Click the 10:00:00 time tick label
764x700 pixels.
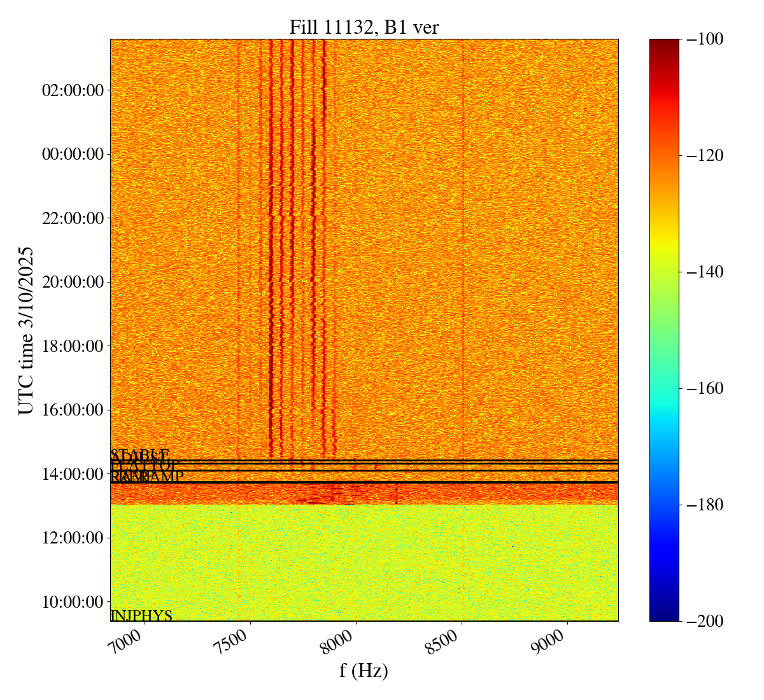point(73,601)
